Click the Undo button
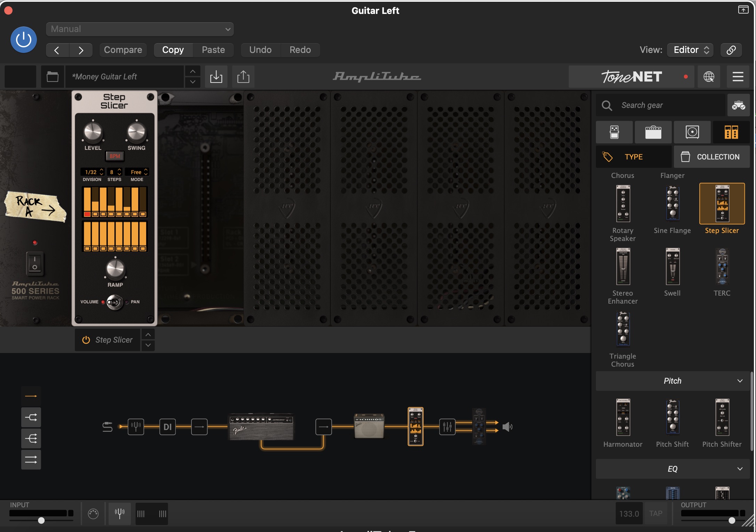The height and width of the screenshot is (532, 756). tap(260, 50)
